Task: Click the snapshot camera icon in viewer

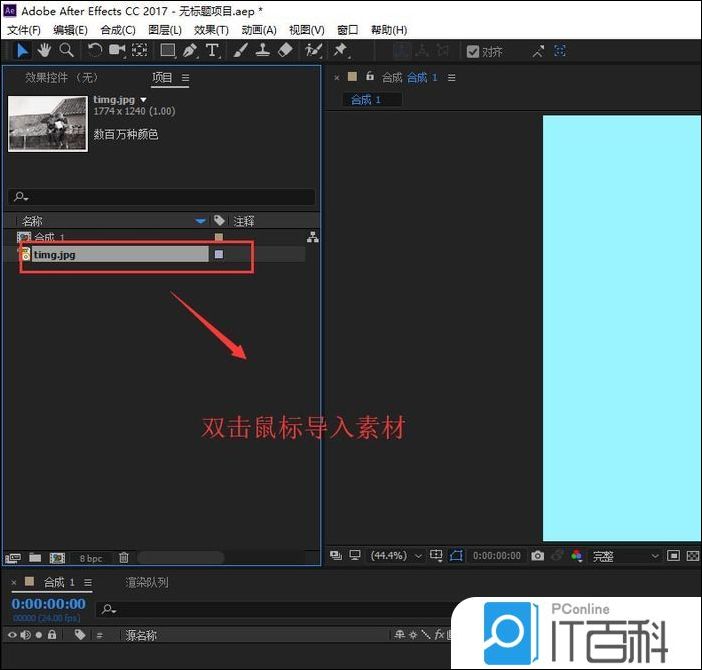Action: point(538,555)
